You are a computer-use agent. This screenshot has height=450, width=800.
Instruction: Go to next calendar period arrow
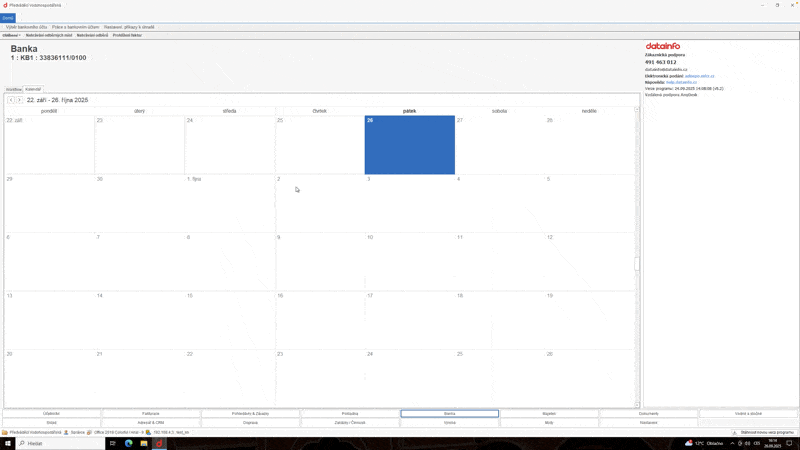pyautogui.click(x=19, y=100)
